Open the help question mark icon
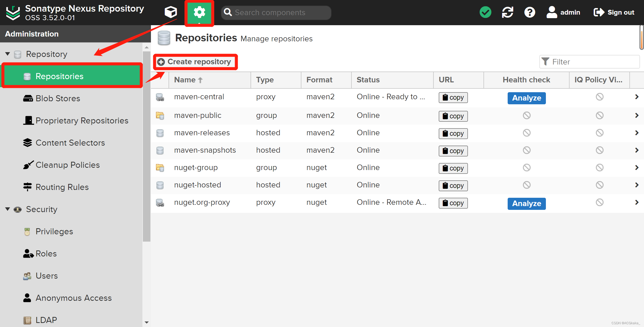Image resolution: width=644 pixels, height=327 pixels. 530,12
